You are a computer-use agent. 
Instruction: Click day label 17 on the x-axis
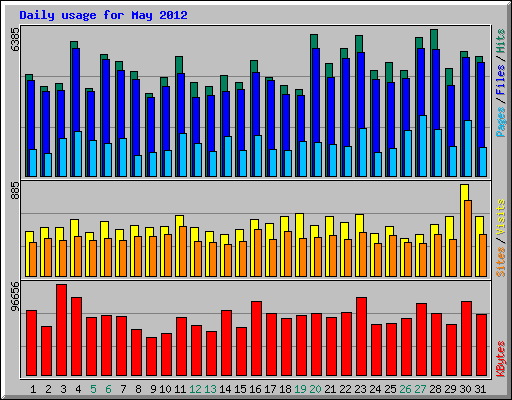[x=270, y=389]
